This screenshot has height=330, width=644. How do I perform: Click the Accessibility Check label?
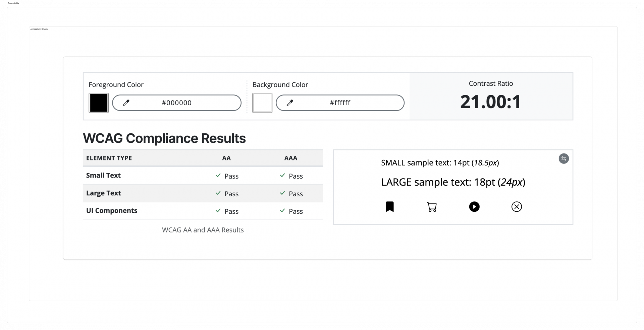coord(39,29)
